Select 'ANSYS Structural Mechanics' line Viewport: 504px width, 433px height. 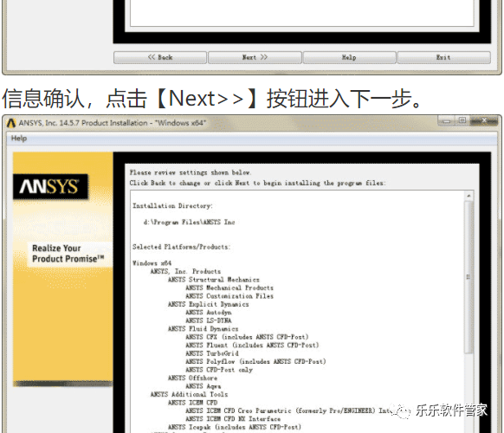(x=213, y=280)
